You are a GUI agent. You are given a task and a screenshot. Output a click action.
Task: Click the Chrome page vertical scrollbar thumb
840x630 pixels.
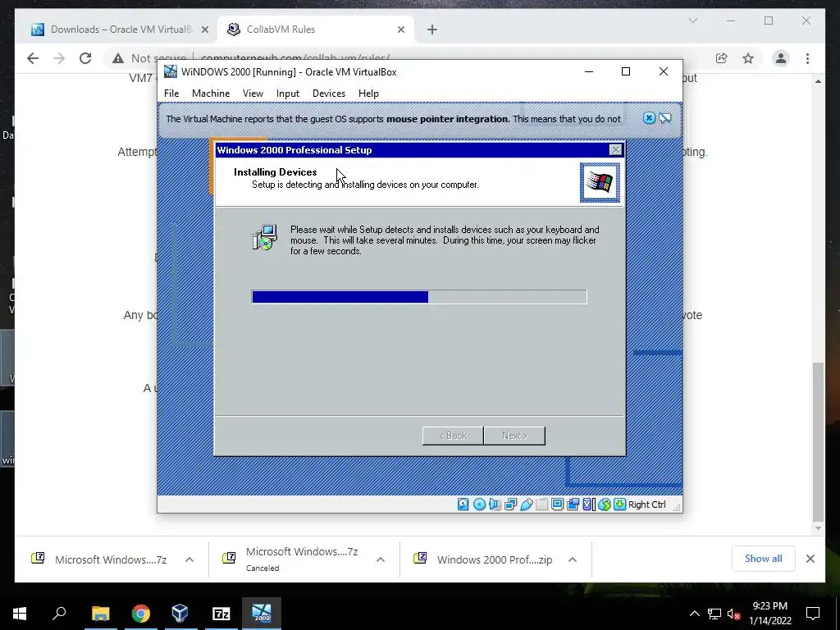click(818, 442)
